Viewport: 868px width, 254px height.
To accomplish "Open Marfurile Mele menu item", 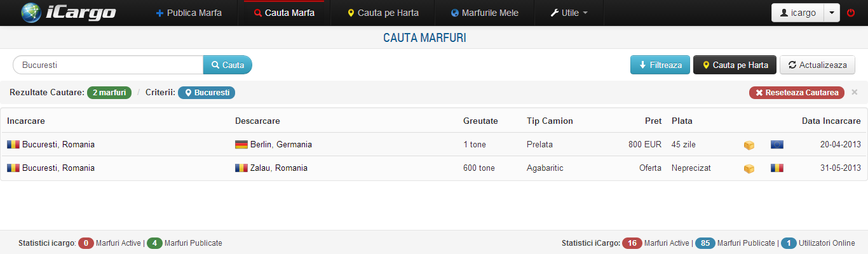I will [x=484, y=13].
